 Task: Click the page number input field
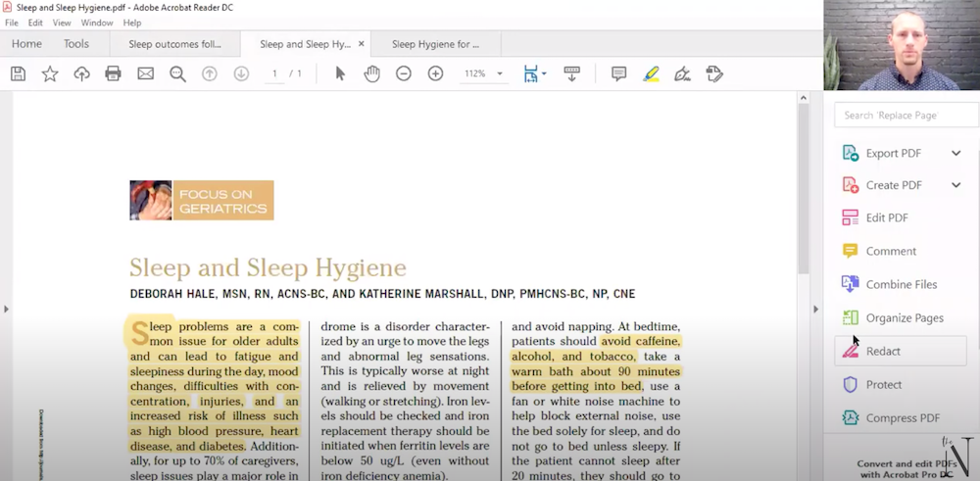tap(274, 73)
